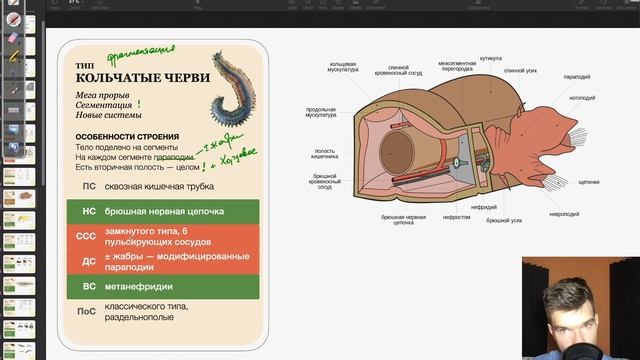Select the red pen annotation tool
This screenshot has height=360, width=640.
13,19
